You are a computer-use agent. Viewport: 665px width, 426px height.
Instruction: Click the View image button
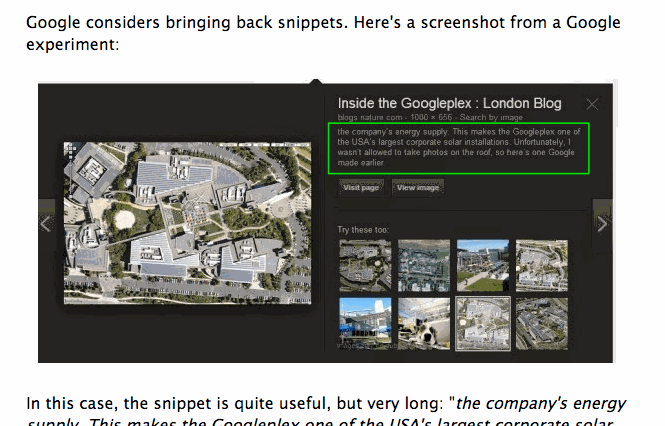pos(418,187)
